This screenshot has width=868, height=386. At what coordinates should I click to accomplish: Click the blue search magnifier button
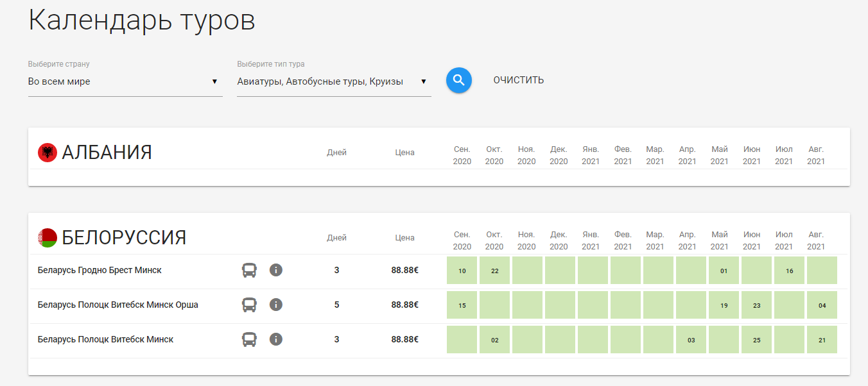458,80
